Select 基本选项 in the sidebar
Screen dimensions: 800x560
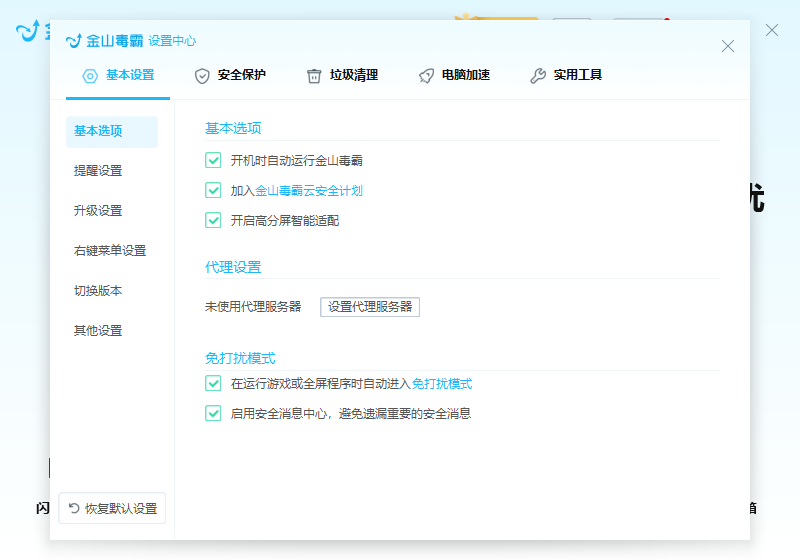pyautogui.click(x=112, y=132)
